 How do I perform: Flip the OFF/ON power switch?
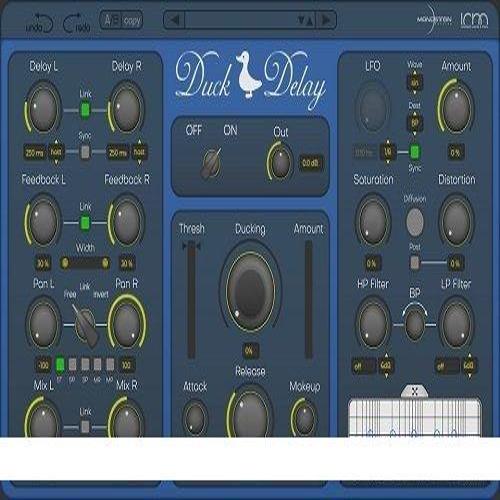212,163
